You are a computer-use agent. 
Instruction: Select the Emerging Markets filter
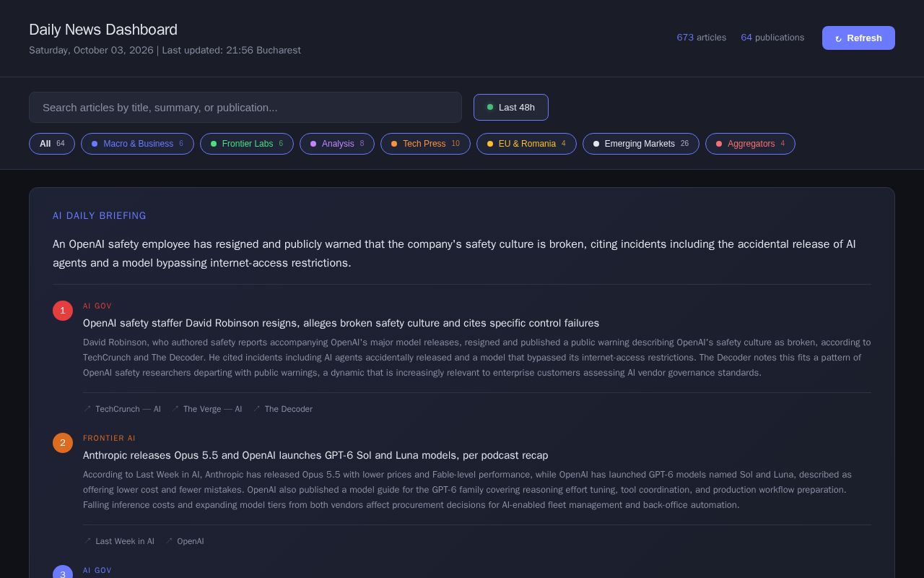point(641,144)
